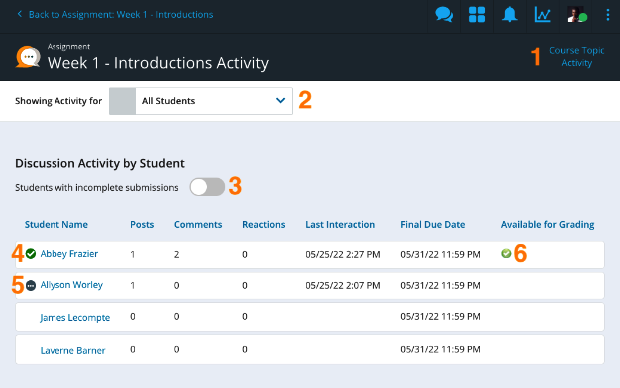This screenshot has width=620, height=388.
Task: Go back to Assignment Week 1 Introductions
Action: (x=121, y=15)
